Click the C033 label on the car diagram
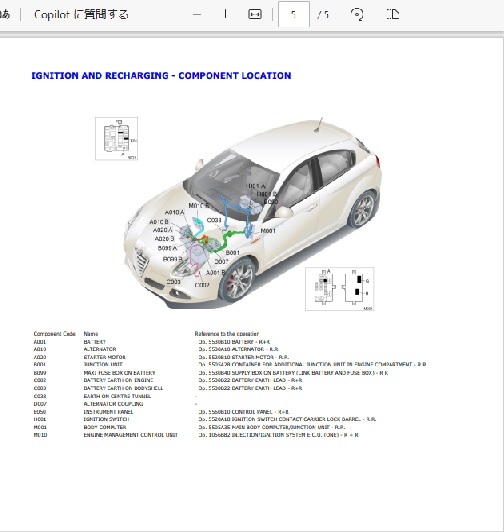Screen dimensions: 504x532 [214, 220]
